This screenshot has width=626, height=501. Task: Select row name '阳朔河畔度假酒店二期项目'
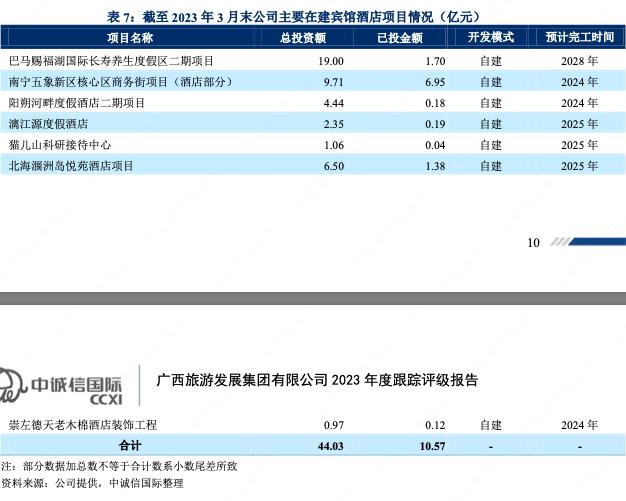pos(77,103)
